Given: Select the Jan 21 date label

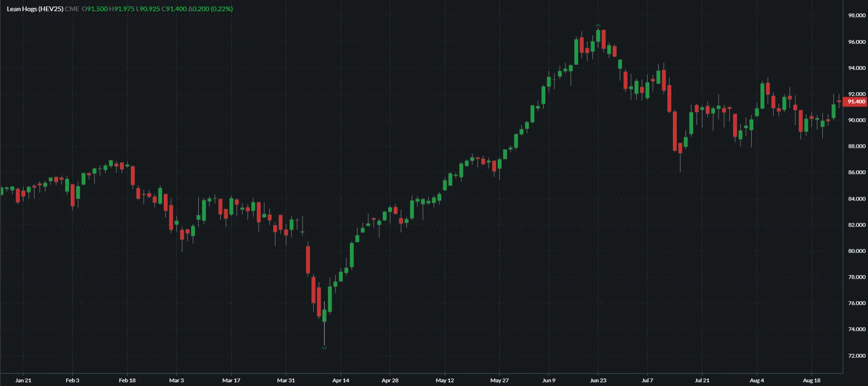Looking at the screenshot, I should pyautogui.click(x=23, y=380).
